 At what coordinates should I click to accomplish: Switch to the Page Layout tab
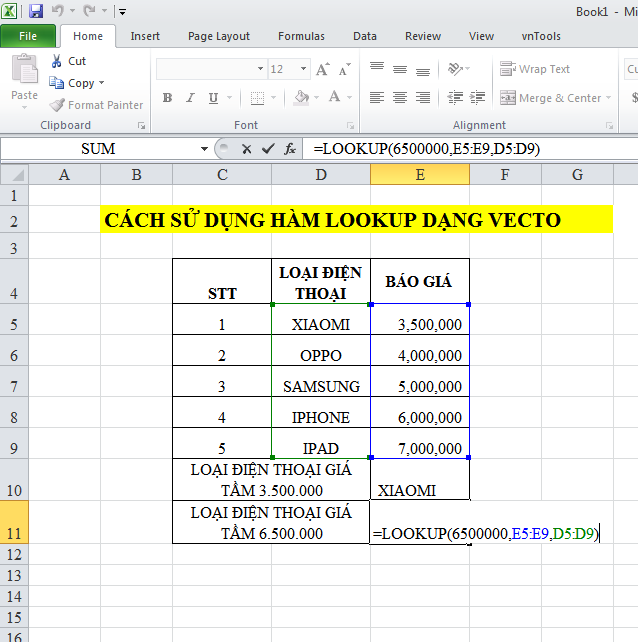(x=219, y=36)
